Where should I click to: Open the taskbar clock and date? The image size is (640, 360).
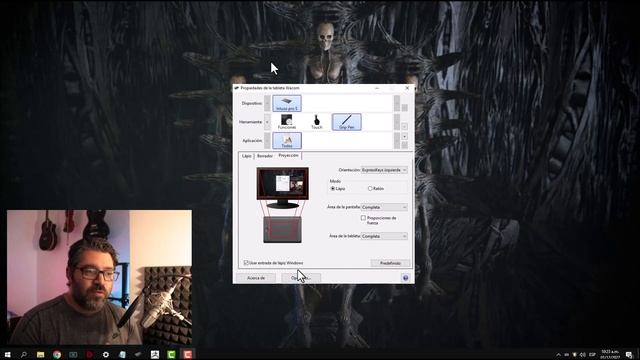[x=610, y=355]
